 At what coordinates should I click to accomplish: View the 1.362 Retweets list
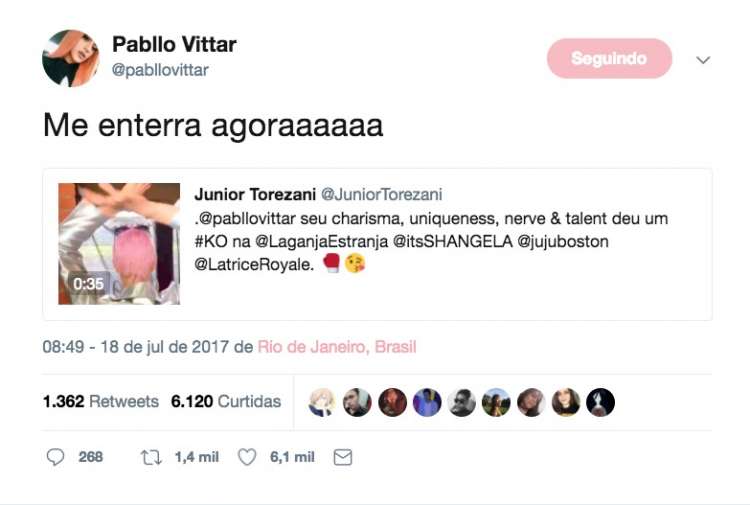100,401
